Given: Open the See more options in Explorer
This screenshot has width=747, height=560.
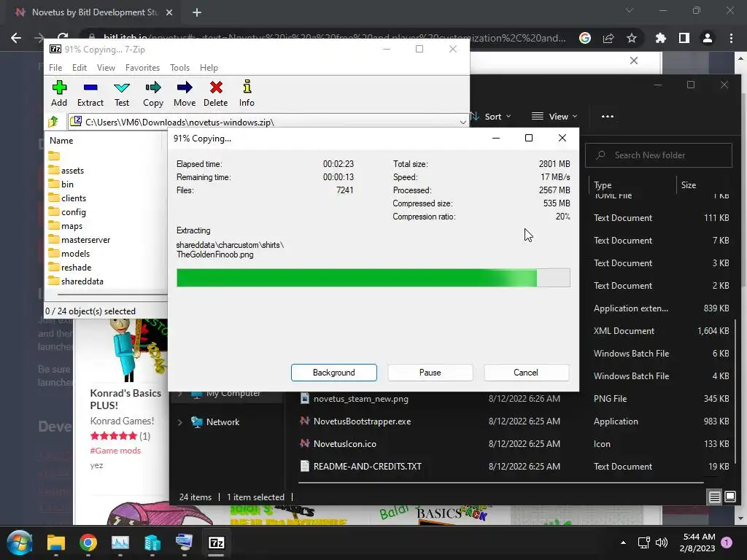Looking at the screenshot, I should (x=608, y=116).
